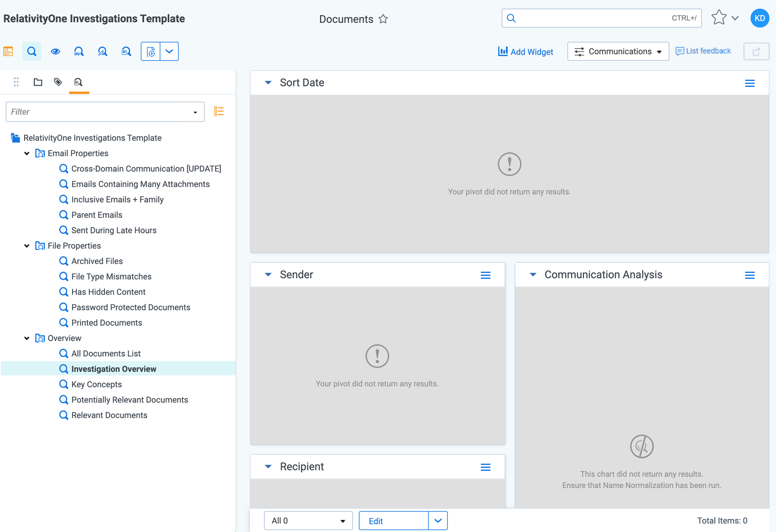This screenshot has width=776, height=532.
Task: Open Sent During Late Hours search
Action: (x=114, y=230)
